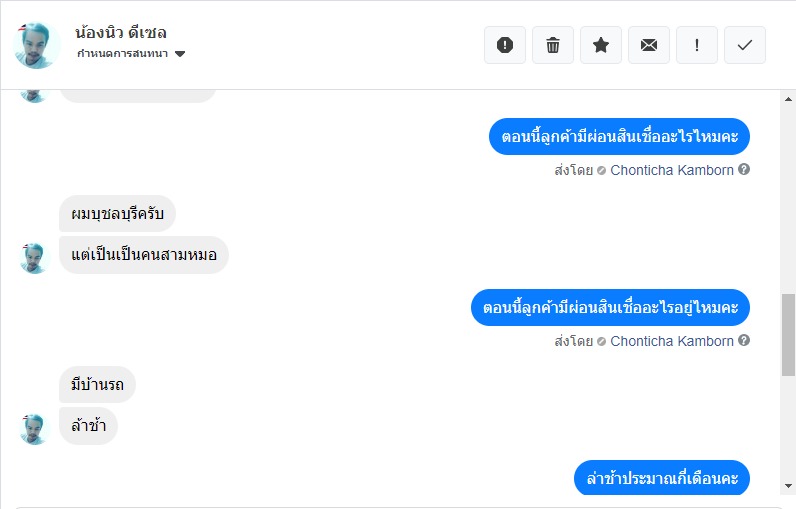Mark conversation unread with envelope icon
Viewport: 796px width, 509px height.
point(649,45)
